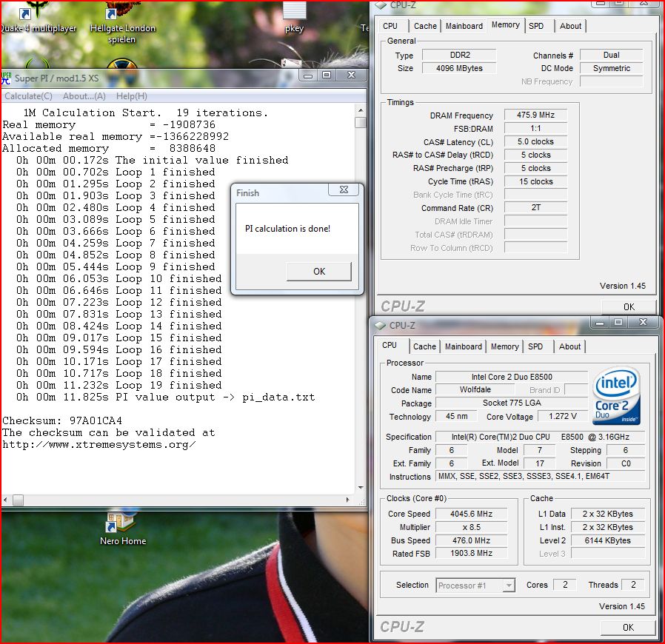Switch to Cache tab in lower CPU-Z window
The height and width of the screenshot is (644, 665).
[x=424, y=346]
